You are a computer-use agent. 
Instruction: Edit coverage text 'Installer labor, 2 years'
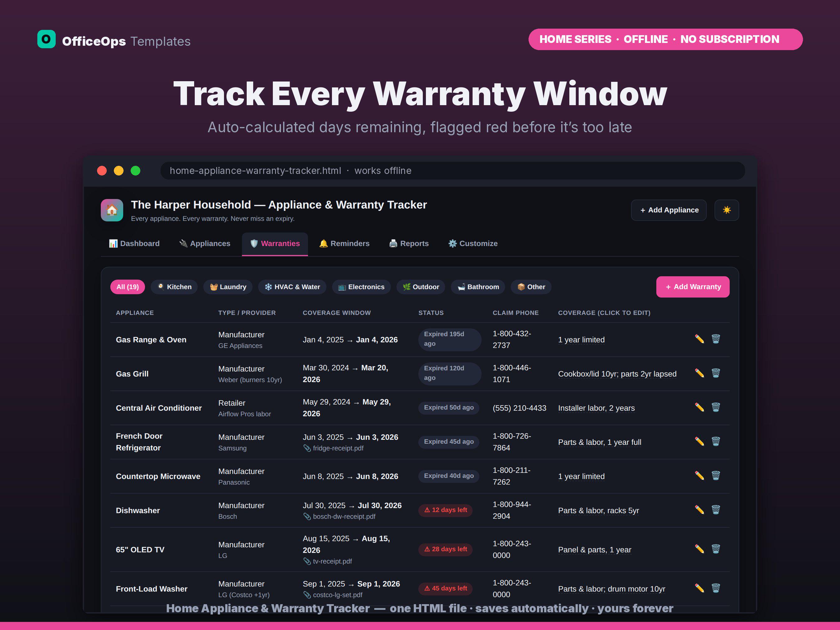[596, 408]
